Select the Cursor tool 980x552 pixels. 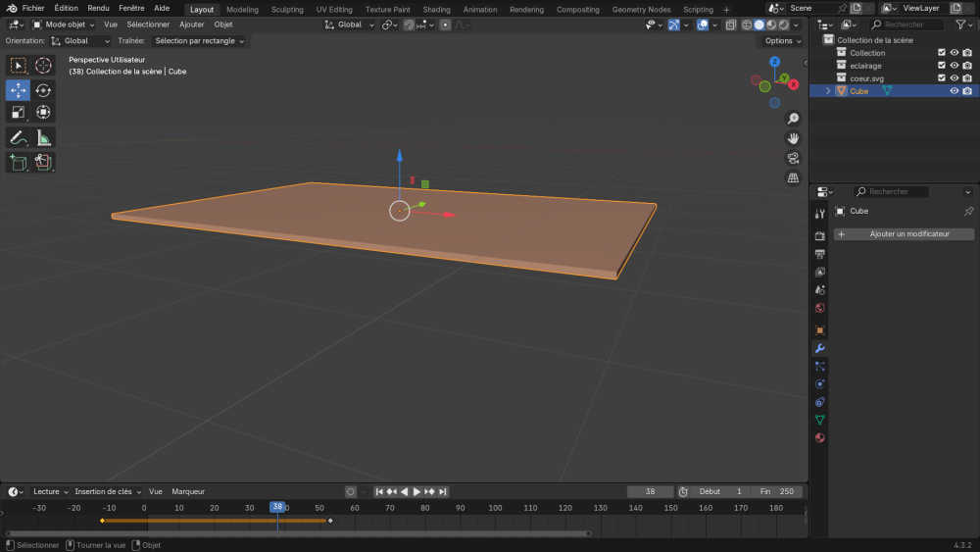(43, 66)
